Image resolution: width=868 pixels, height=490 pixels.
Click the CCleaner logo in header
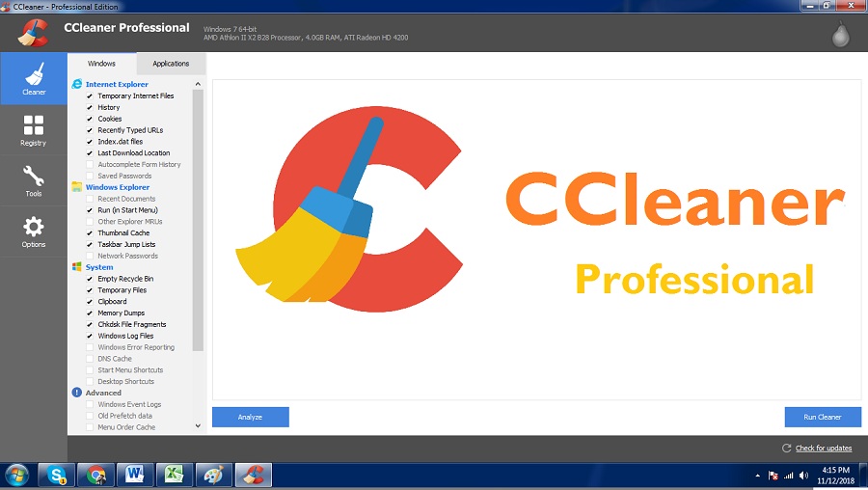point(33,33)
